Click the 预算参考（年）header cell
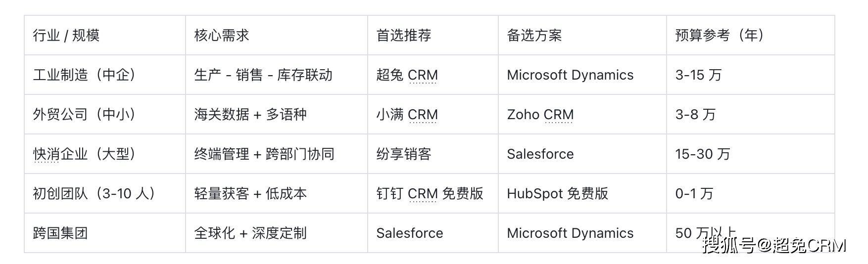Viewport: 868px width, 264px height. pyautogui.click(x=720, y=36)
